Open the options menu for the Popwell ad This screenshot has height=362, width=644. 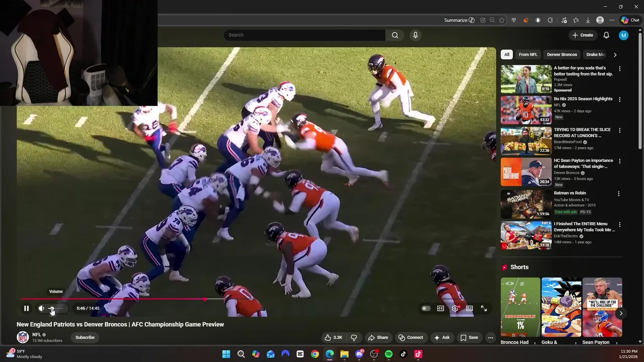pos(619,68)
